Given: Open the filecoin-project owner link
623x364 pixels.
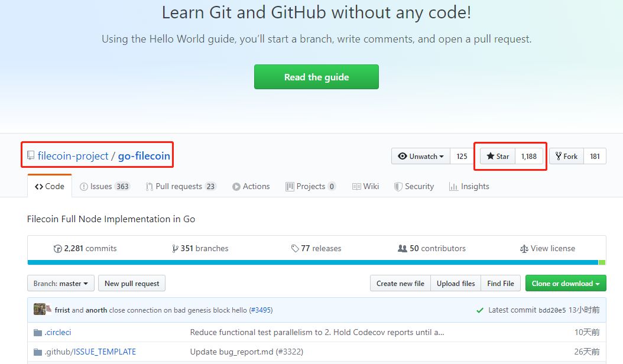Looking at the screenshot, I should (x=73, y=156).
